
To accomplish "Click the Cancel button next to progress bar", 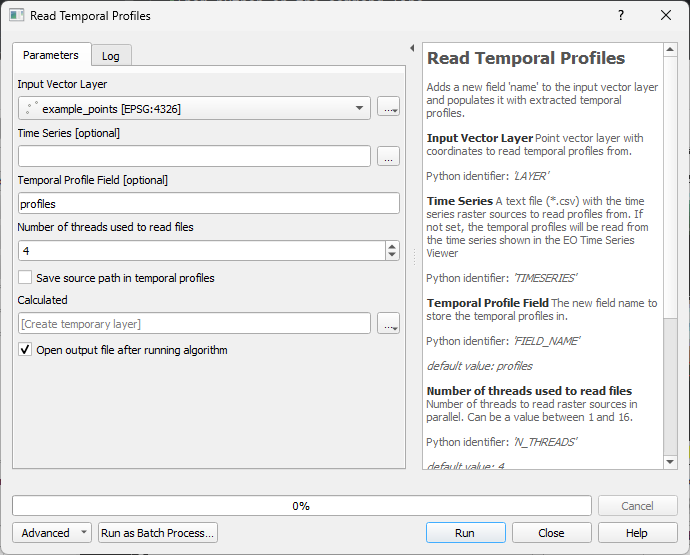I will (637, 506).
